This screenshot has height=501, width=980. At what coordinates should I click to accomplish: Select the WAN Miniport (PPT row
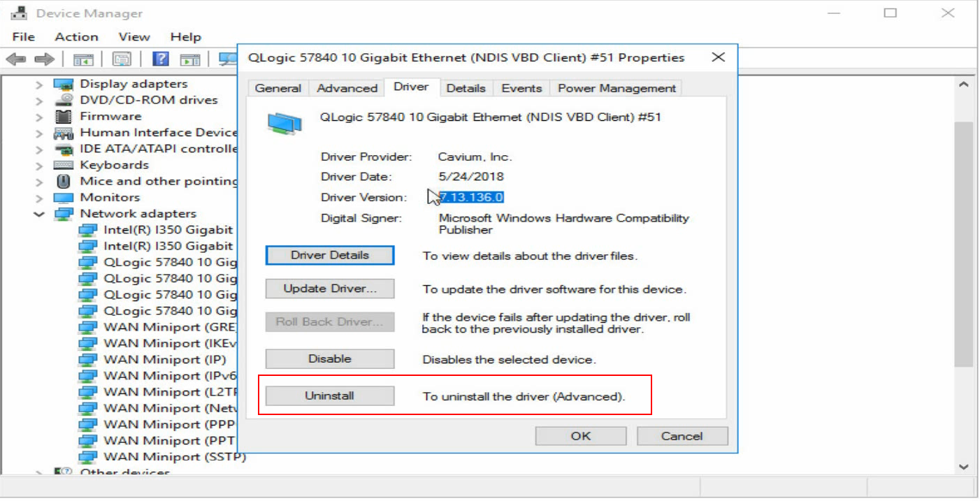click(x=158, y=441)
